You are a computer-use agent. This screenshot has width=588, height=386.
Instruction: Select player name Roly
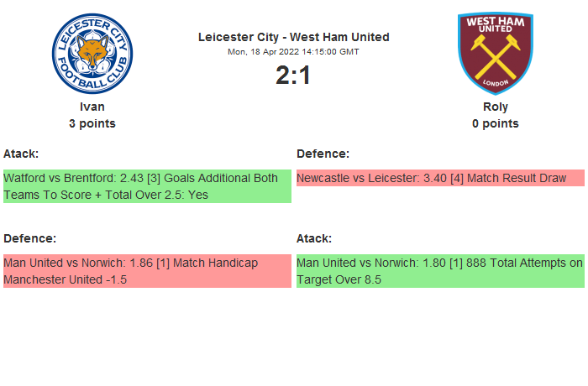(x=496, y=107)
